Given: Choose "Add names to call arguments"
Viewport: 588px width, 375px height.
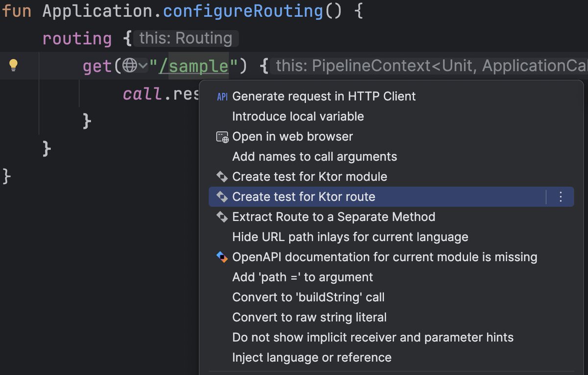Looking at the screenshot, I should 314,157.
